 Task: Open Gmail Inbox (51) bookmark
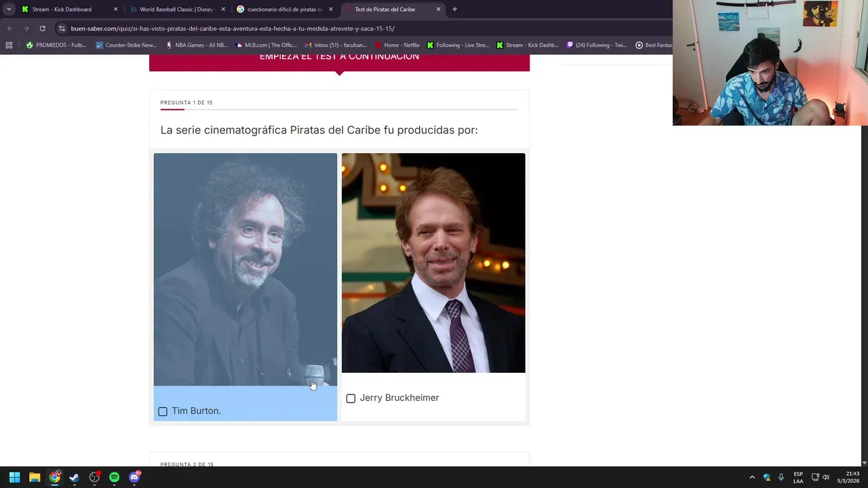[x=336, y=45]
